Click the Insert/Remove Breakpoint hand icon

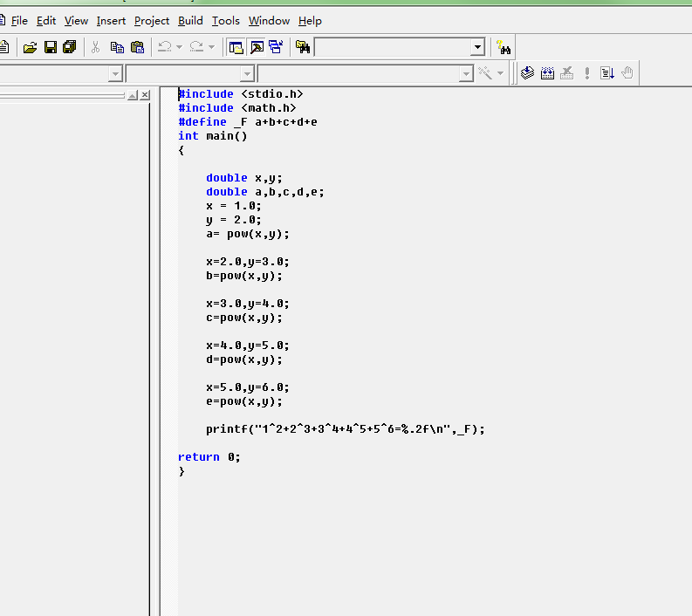pos(627,72)
